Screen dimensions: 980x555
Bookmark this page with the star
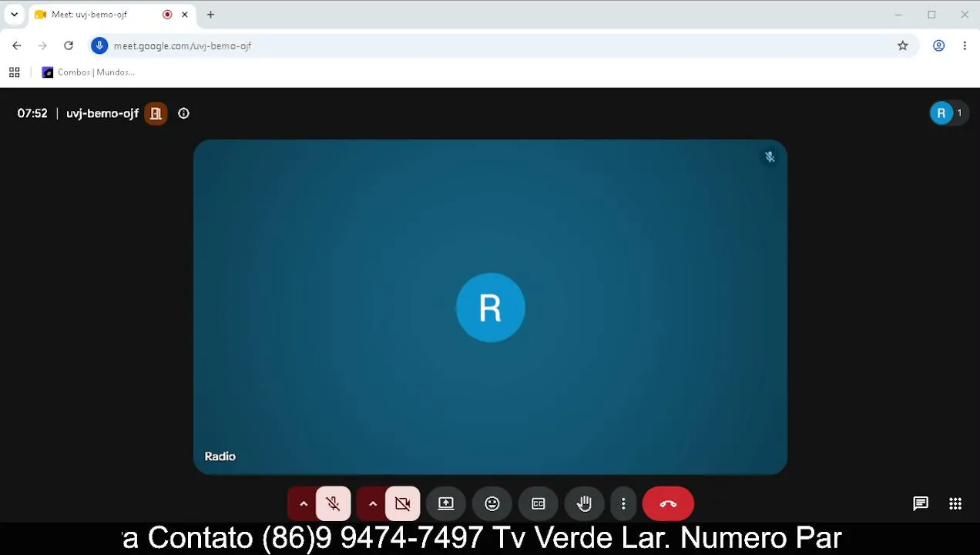tap(903, 45)
